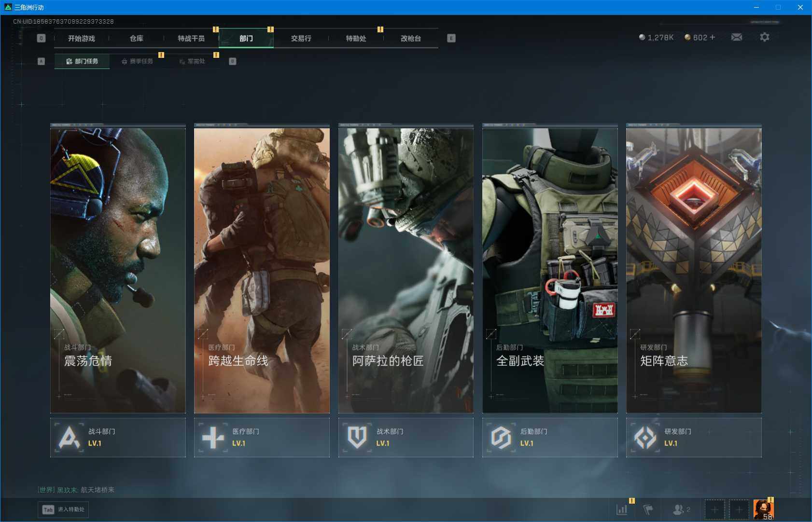Screen dimensions: 812x522
Task: Click the first empty squad slot plus
Action: point(714,509)
